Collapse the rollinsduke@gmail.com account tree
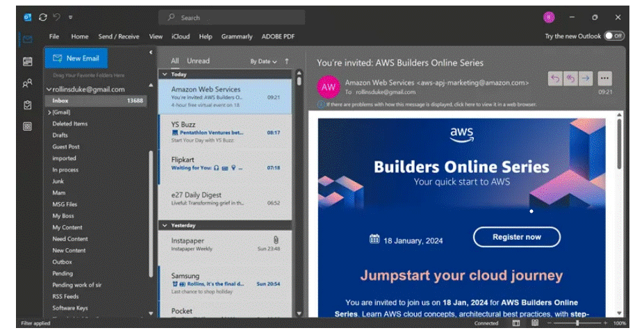Image resolution: width=644 pixels, height=335 pixels. tap(49, 89)
